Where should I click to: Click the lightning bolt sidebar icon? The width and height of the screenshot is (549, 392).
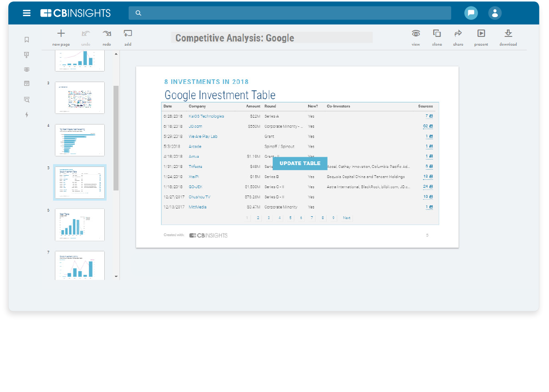click(x=27, y=114)
